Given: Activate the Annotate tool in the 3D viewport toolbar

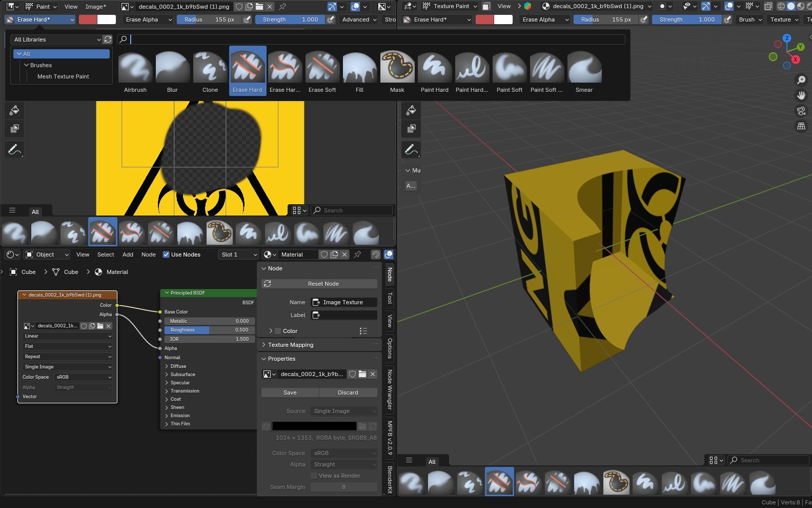Looking at the screenshot, I should click(411, 150).
